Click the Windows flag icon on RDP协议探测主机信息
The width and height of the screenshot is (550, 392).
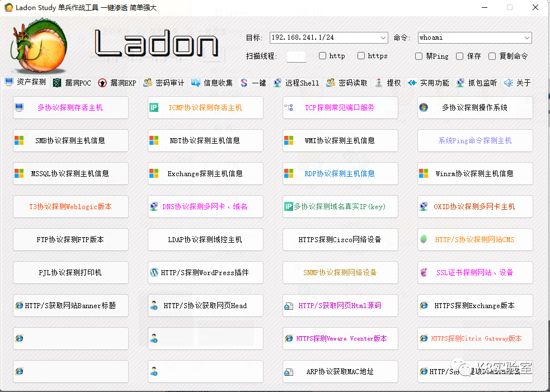289,173
